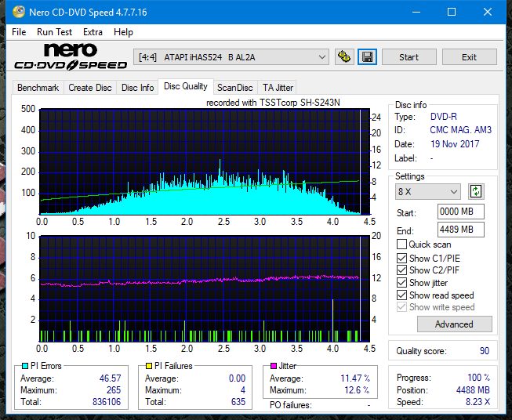Click the Nero app icon in title bar
This screenshot has height=420, width=512.
click(x=19, y=12)
